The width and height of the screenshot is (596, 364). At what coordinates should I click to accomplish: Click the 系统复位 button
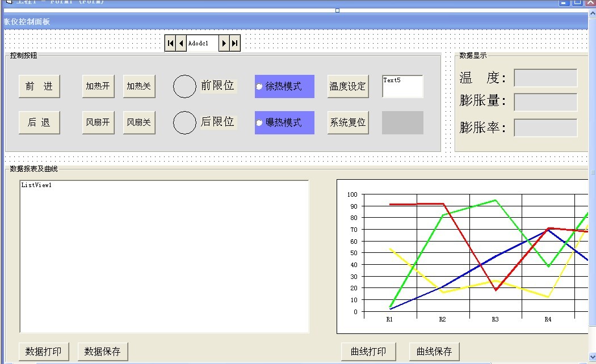click(x=348, y=122)
